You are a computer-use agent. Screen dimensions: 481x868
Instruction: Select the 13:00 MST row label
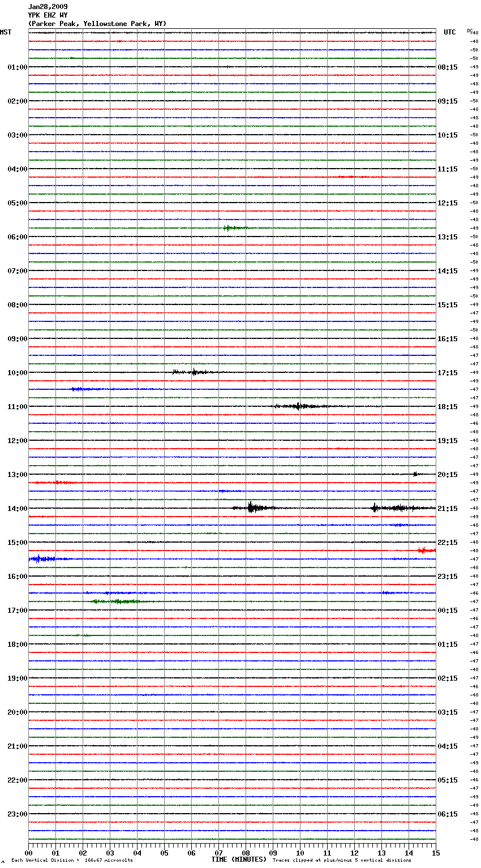[18, 475]
